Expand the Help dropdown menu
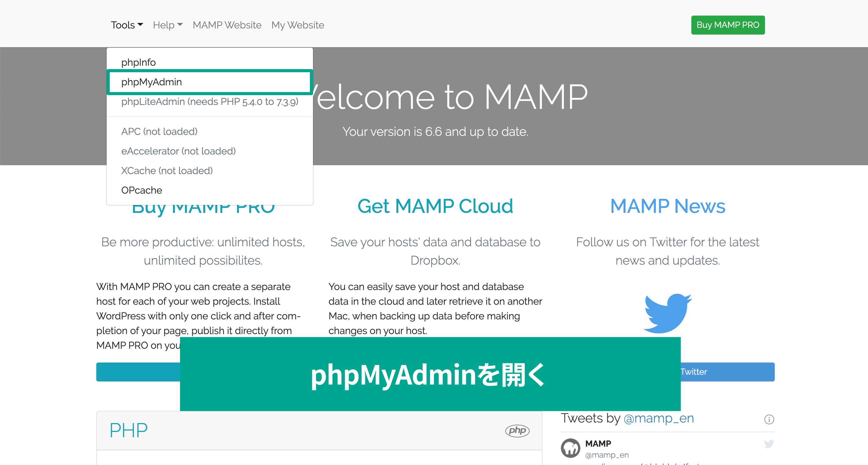Screen dimensions: 868x465 coord(167,25)
